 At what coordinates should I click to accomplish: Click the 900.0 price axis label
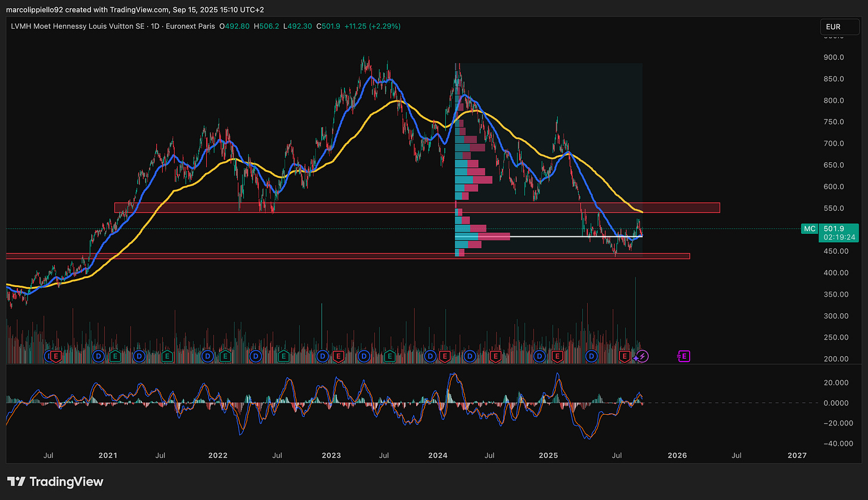coord(833,57)
